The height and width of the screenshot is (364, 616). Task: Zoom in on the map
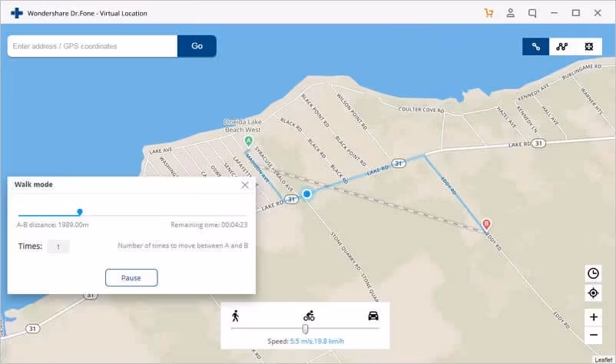(593, 316)
